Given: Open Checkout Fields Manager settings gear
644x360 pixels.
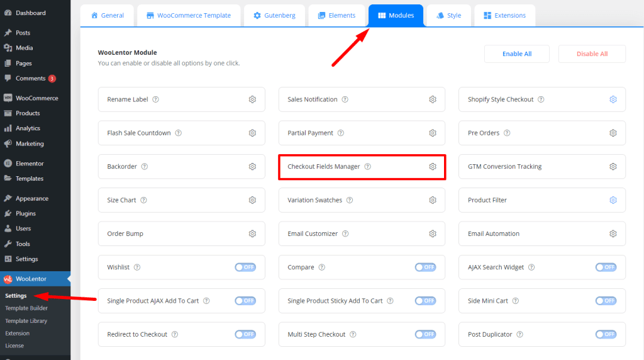Looking at the screenshot, I should pos(433,166).
